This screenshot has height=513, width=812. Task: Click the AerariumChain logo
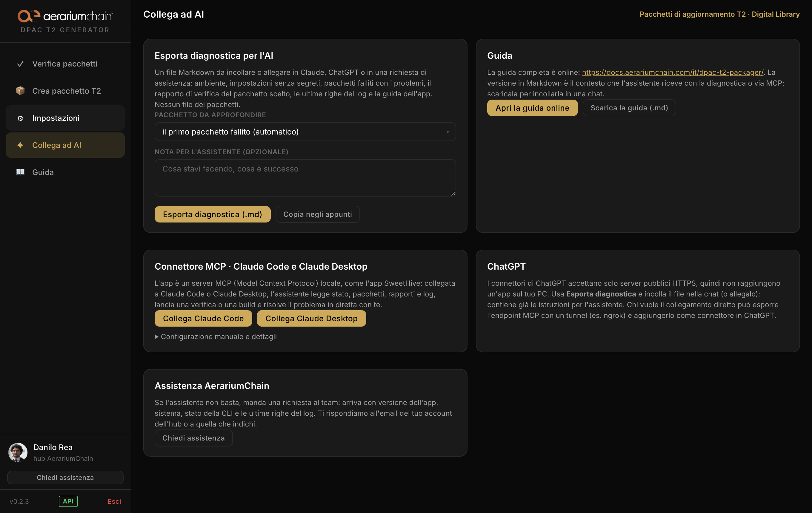(65, 16)
